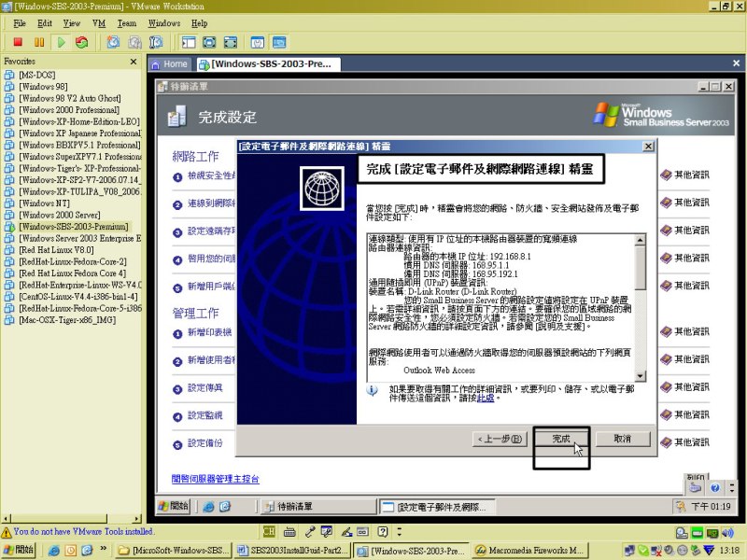Click the 此處 link in wizard info
This screenshot has height=560, width=747.
coord(486,398)
